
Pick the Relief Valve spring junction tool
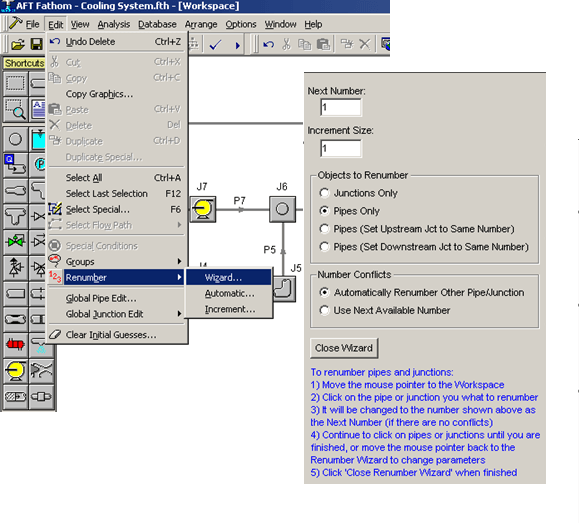pos(15,267)
